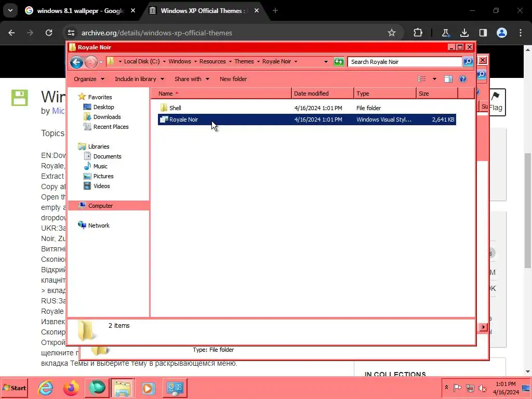Sort files by Date modified column

(x=322, y=94)
